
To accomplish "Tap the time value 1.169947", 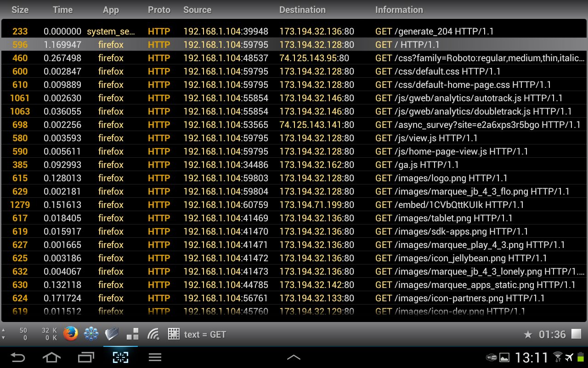I will [62, 45].
